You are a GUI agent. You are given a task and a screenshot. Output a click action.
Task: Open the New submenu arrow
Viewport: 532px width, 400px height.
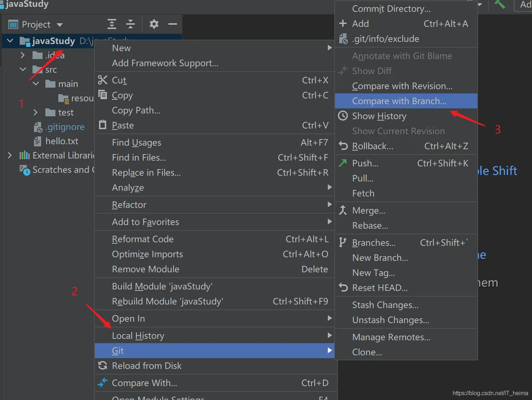[x=329, y=48]
